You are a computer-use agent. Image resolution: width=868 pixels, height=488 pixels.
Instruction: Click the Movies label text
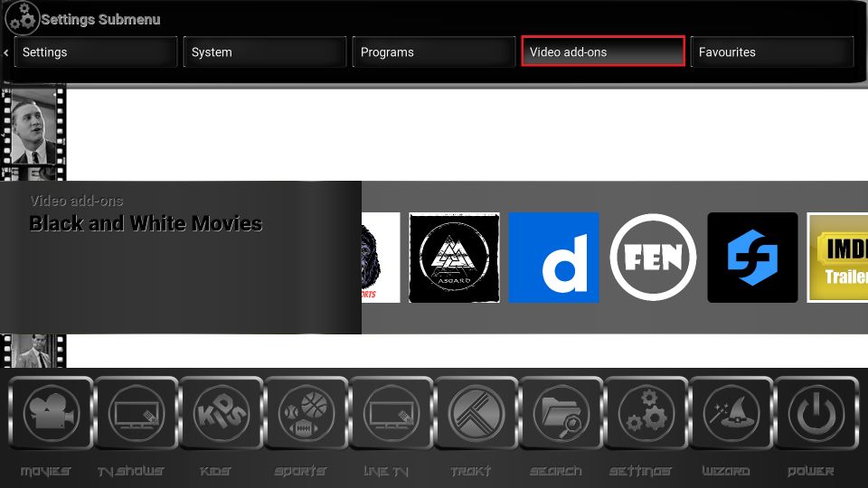click(45, 471)
